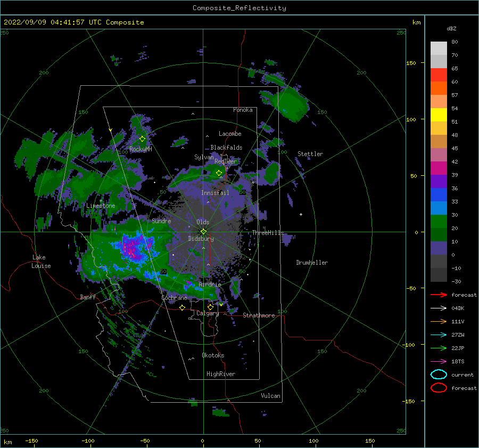Screen dimensions: 479x448
Task: Click the dBZ legend heading
Action: 451,28
